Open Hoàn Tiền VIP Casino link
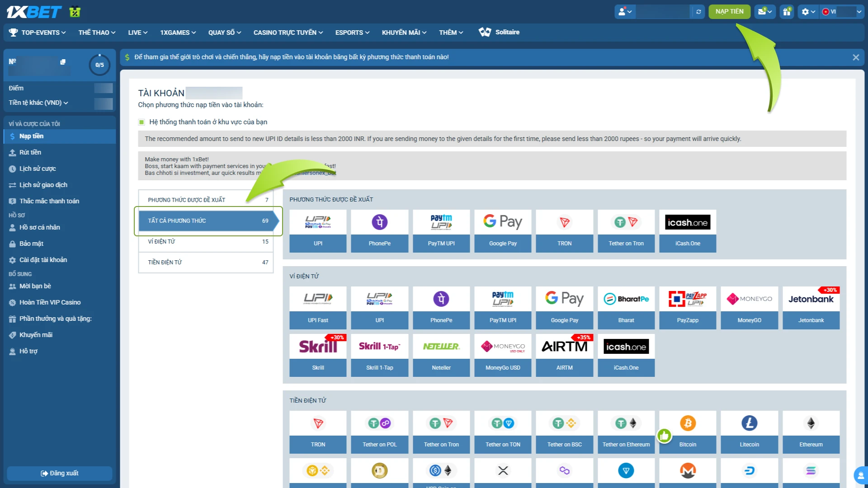 click(60, 302)
